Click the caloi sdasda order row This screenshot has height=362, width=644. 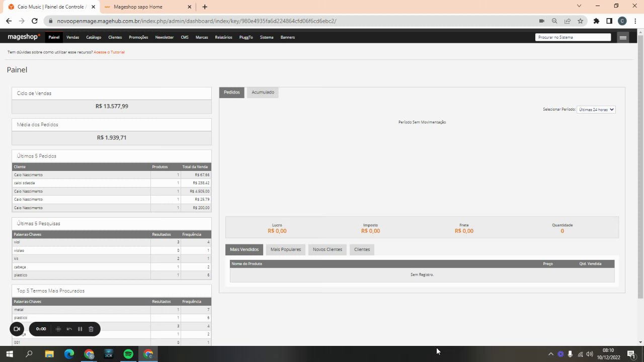click(x=112, y=183)
